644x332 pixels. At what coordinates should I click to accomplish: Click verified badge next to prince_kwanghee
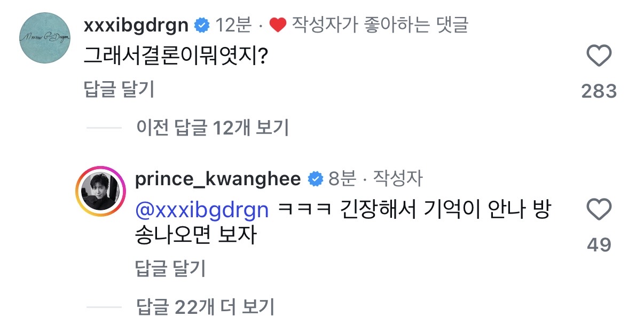click(316, 179)
